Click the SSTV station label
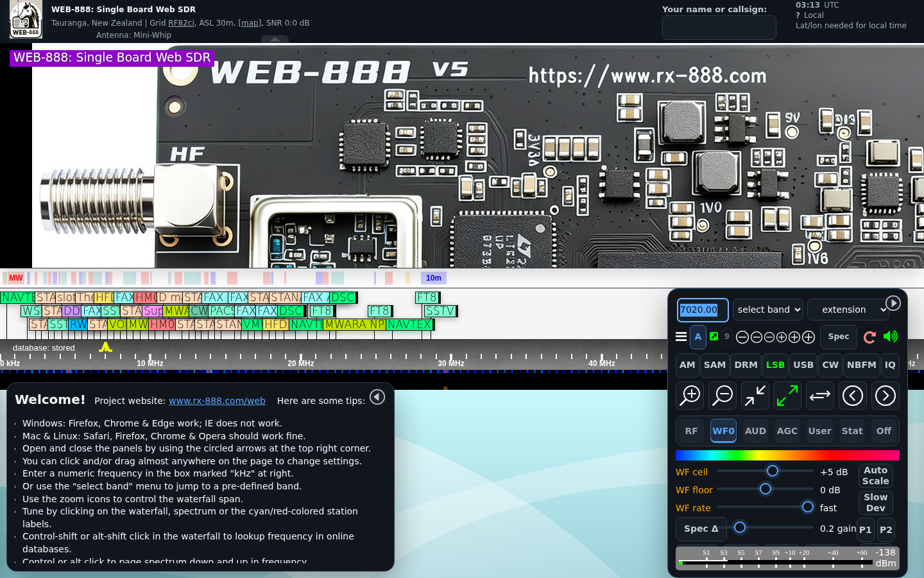Screen dimensions: 924x578 pyautogui.click(x=440, y=311)
